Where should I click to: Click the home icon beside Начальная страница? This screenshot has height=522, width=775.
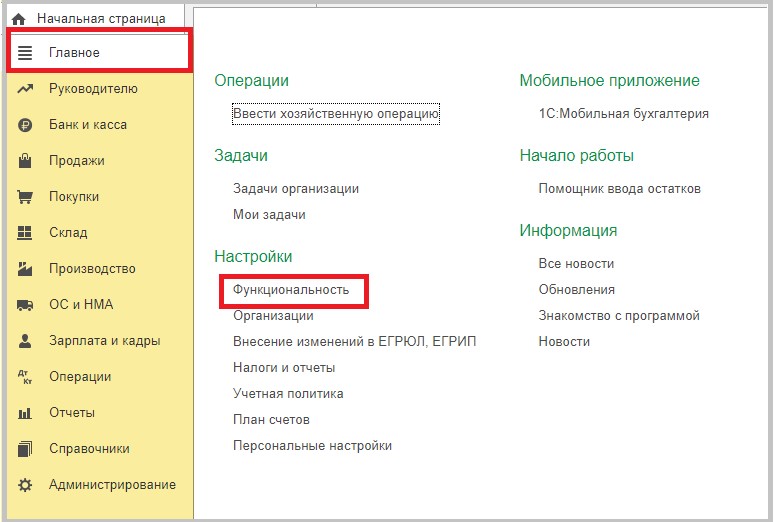coord(18,19)
